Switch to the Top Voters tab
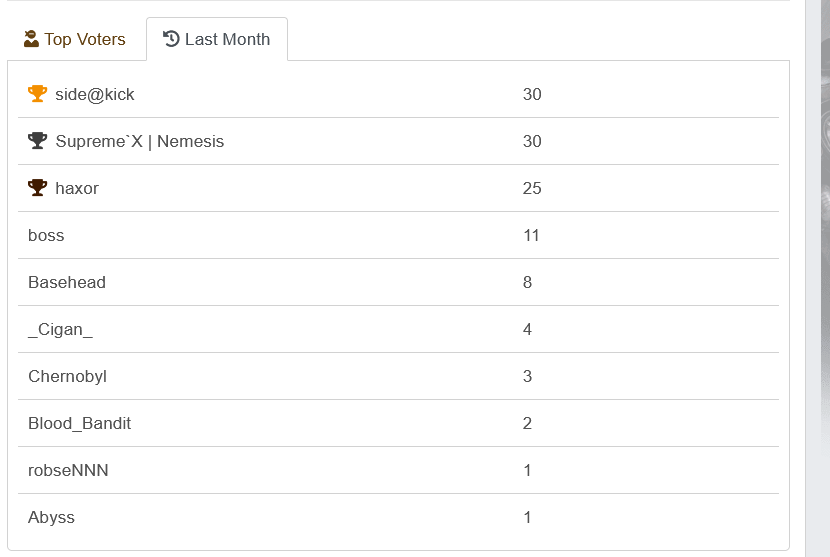 (x=75, y=40)
